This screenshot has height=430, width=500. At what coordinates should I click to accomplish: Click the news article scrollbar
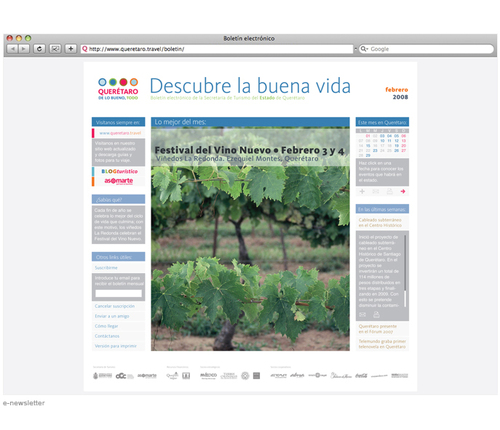tap(405, 271)
